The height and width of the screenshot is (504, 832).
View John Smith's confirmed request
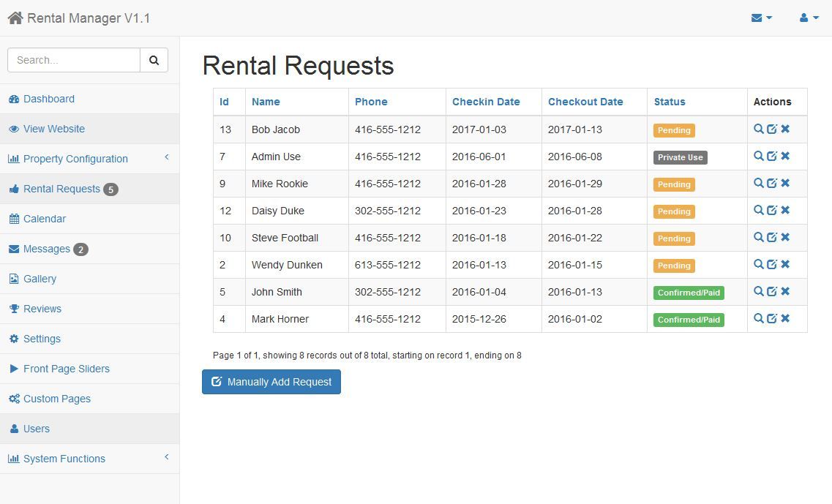[759, 291]
